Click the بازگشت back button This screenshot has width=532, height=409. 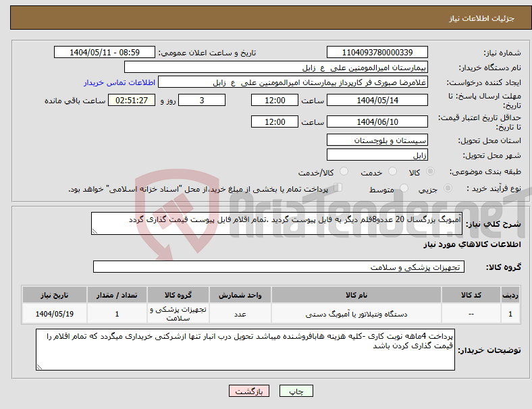pos(249,391)
